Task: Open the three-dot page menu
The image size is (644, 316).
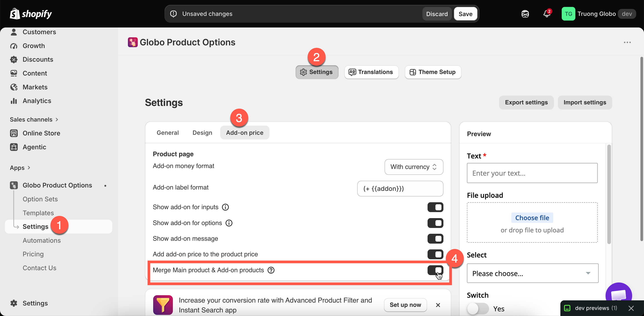Action: coord(627,42)
